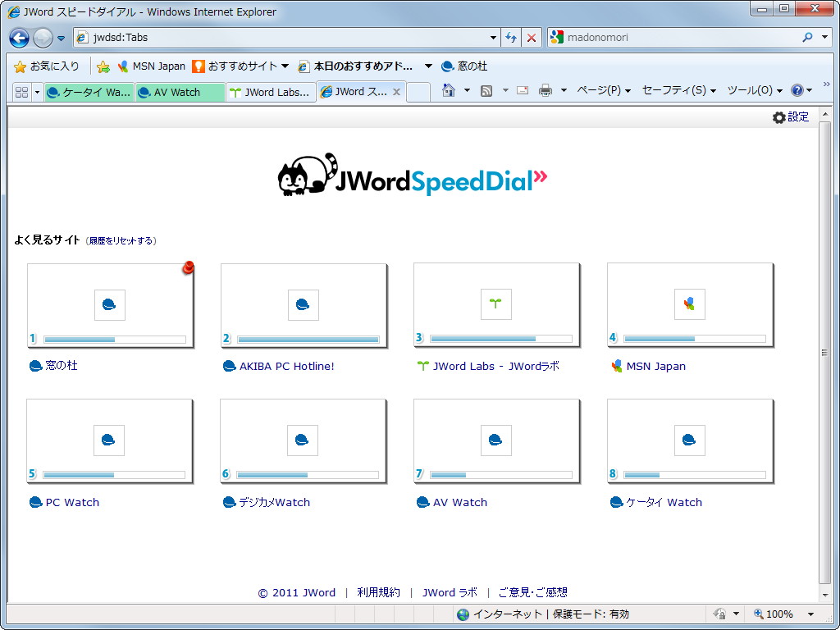840x630 pixels.
Task: Open speed dial thumbnail 4 MSN Japan
Action: pyautogui.click(x=690, y=305)
